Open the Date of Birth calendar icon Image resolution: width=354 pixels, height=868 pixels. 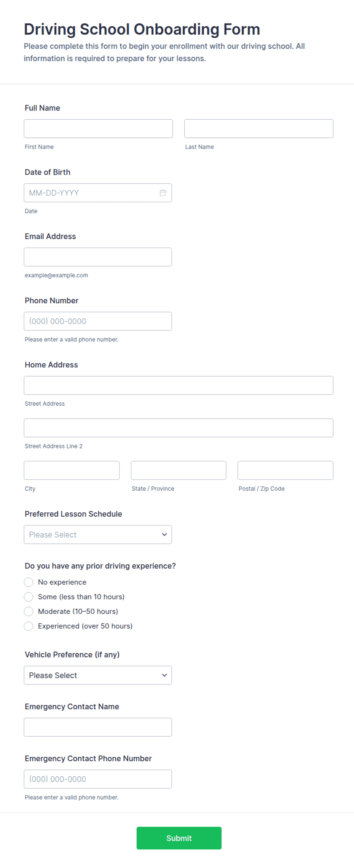(x=163, y=193)
